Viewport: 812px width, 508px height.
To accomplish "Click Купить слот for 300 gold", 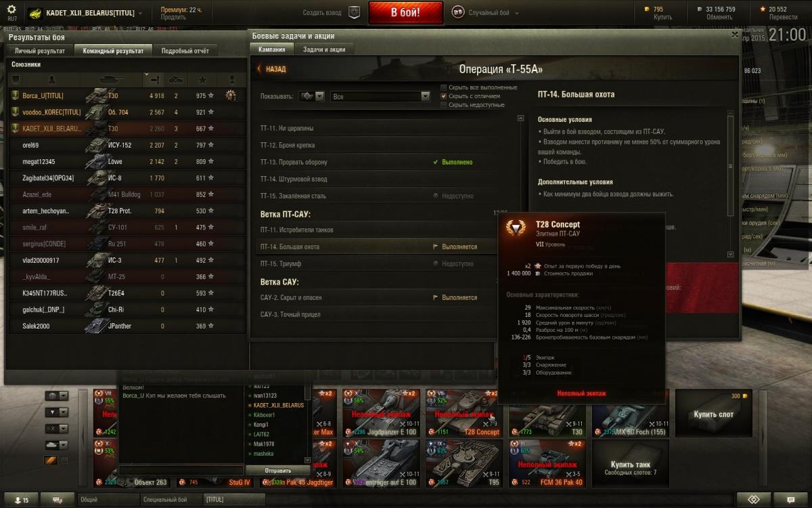I will tap(715, 412).
